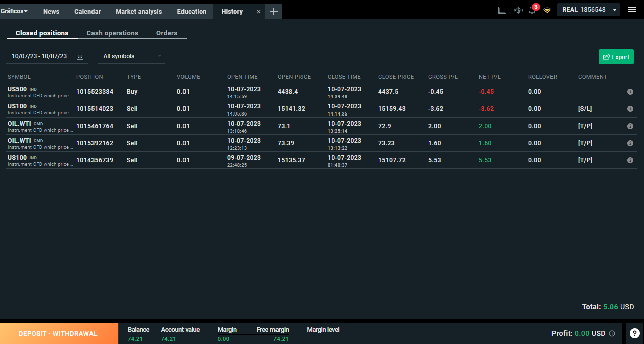Switch to the News tab
Screen dimensions: 644x344
[51, 11]
